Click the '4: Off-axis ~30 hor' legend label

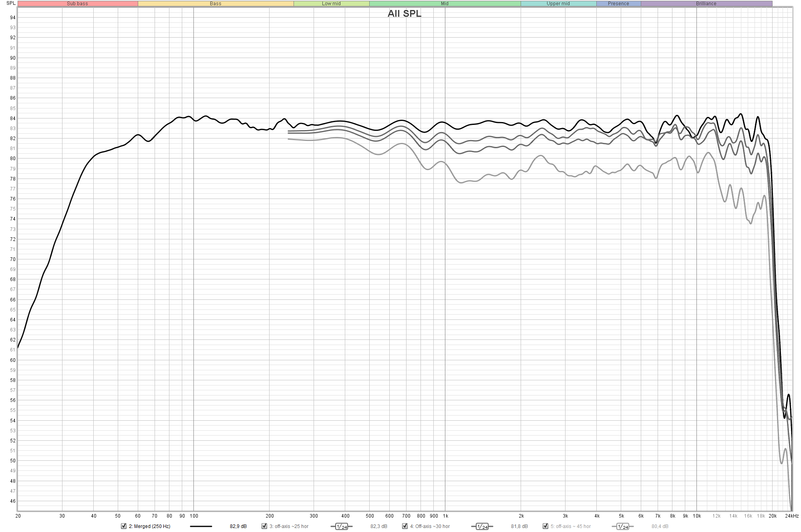430,526
